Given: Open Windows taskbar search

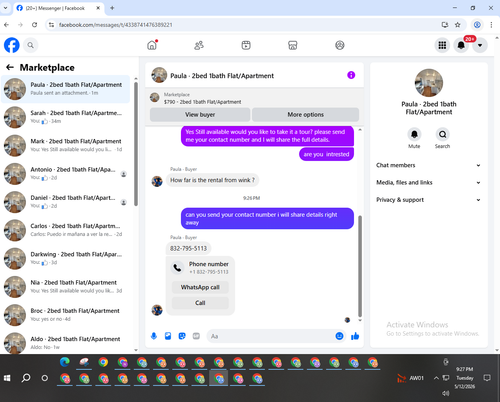Looking at the screenshot, I should (26, 378).
